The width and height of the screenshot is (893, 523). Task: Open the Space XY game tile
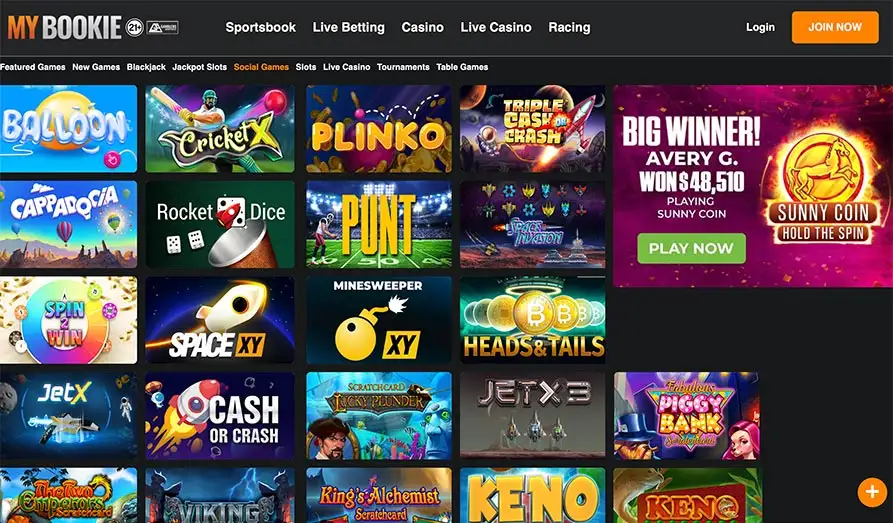(x=220, y=320)
